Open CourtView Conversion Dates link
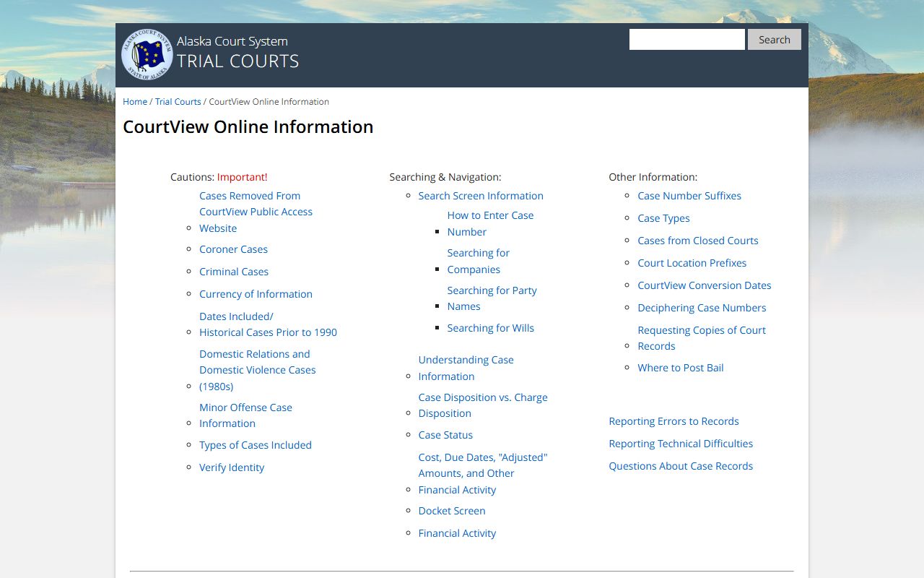The height and width of the screenshot is (578, 924). click(705, 285)
